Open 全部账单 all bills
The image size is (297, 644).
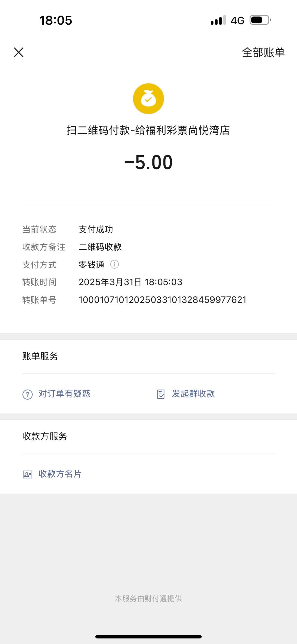[263, 52]
